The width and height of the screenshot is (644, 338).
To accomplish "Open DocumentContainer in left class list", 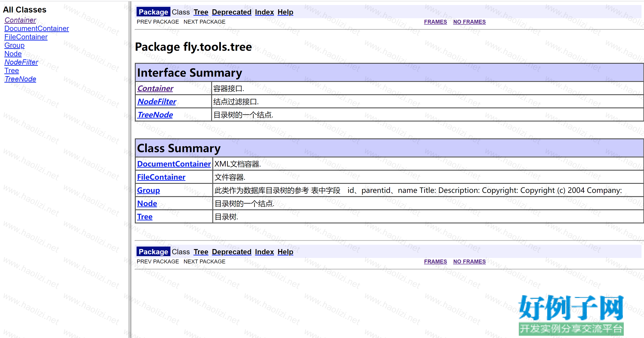I will click(x=37, y=28).
